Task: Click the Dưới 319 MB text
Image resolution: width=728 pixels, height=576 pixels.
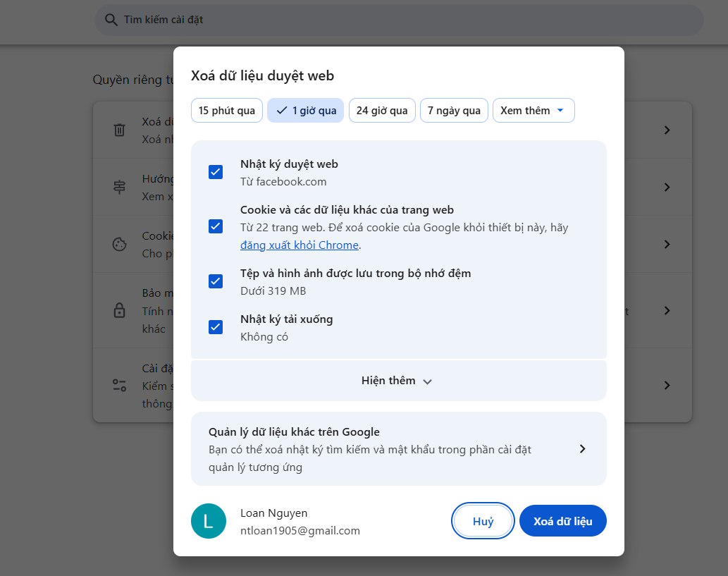Action: pos(273,290)
